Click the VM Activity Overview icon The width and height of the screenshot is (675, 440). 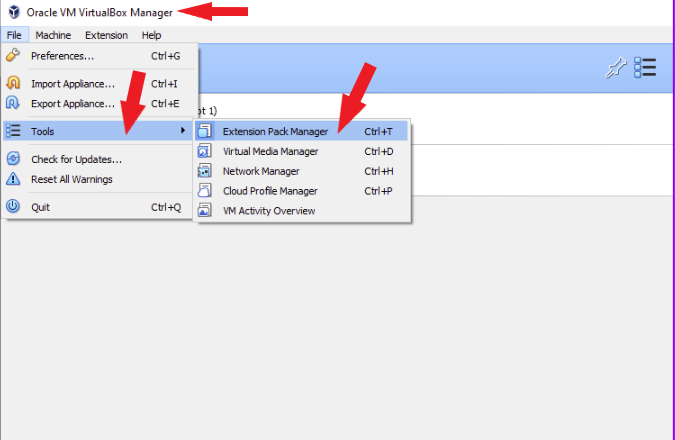[204, 210]
